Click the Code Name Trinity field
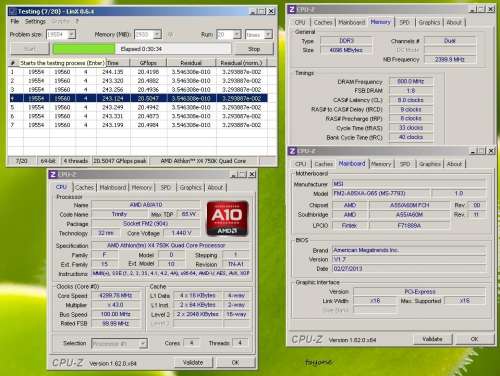The height and width of the screenshot is (376, 500). click(119, 214)
